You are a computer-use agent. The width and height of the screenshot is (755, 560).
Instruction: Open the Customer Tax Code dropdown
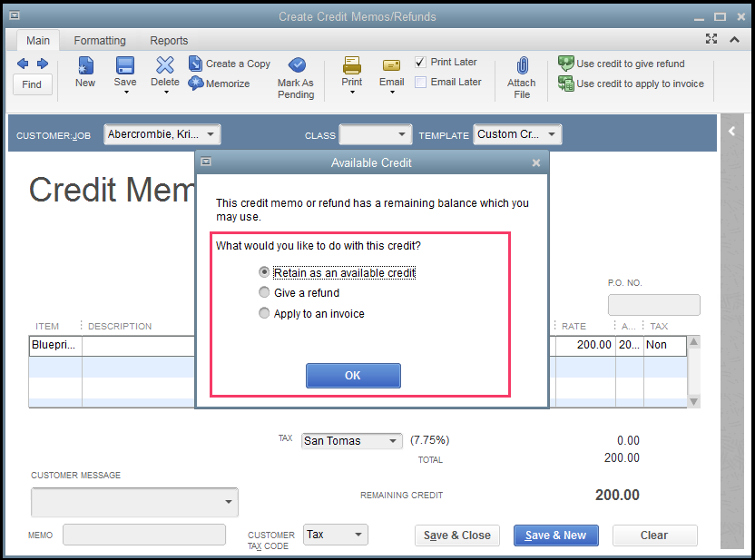tap(358, 535)
